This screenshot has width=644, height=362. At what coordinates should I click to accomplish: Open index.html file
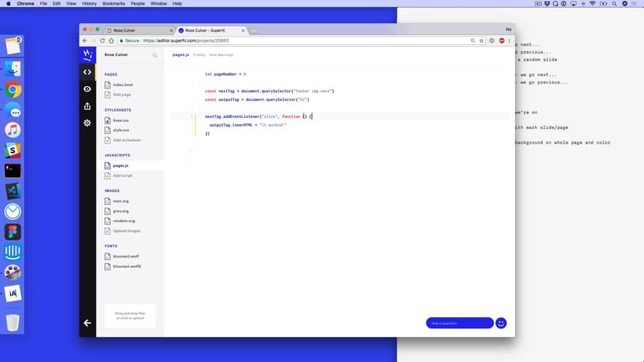122,85
